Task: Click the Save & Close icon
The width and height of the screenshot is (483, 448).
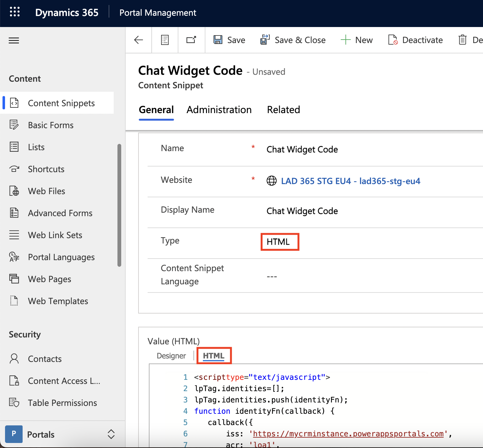Action: tap(265, 40)
